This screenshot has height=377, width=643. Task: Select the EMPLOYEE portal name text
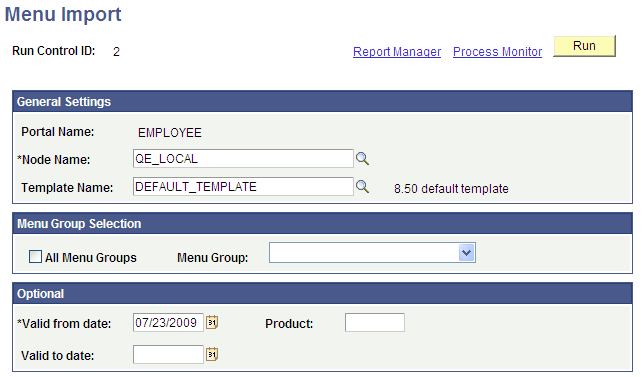point(170,133)
